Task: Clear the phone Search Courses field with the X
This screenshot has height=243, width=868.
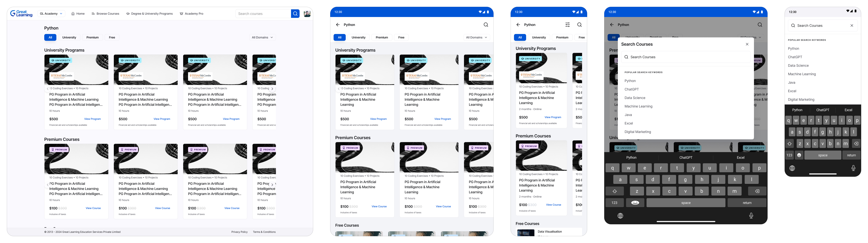Action: (x=851, y=25)
